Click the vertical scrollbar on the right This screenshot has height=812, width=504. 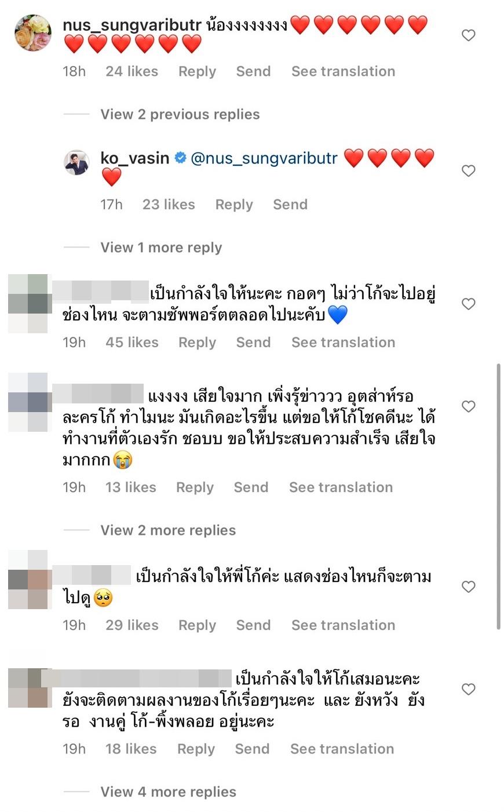click(499, 496)
